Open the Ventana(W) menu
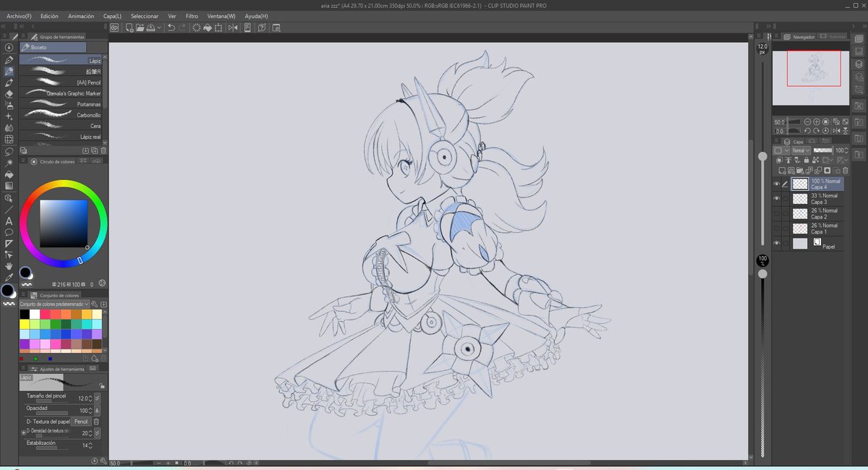This screenshot has width=868, height=470. pos(221,15)
